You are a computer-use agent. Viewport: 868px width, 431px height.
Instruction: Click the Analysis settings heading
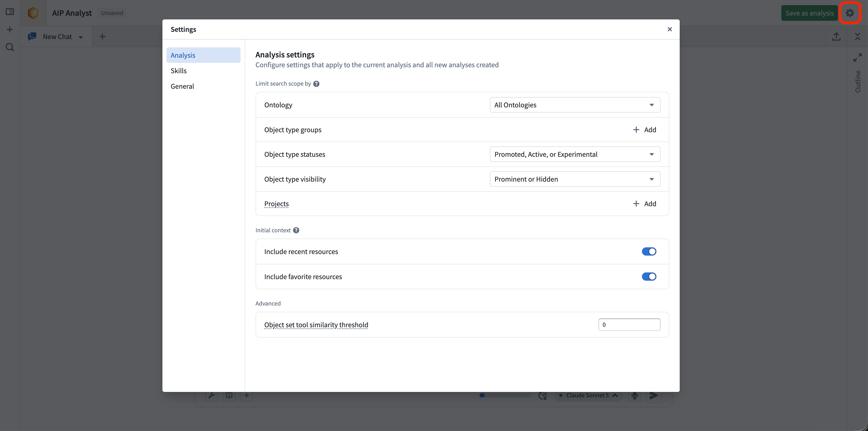tap(285, 55)
